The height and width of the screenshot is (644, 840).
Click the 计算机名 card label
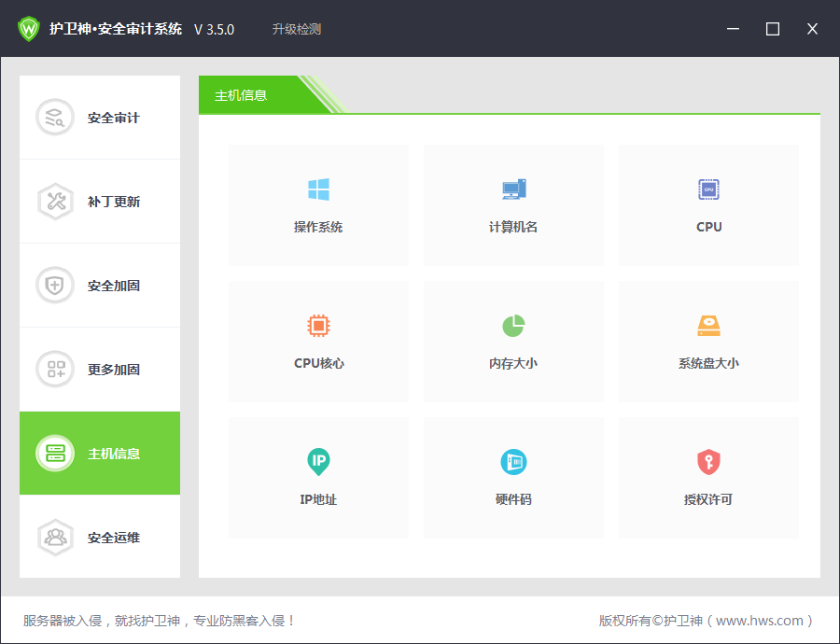[513, 227]
